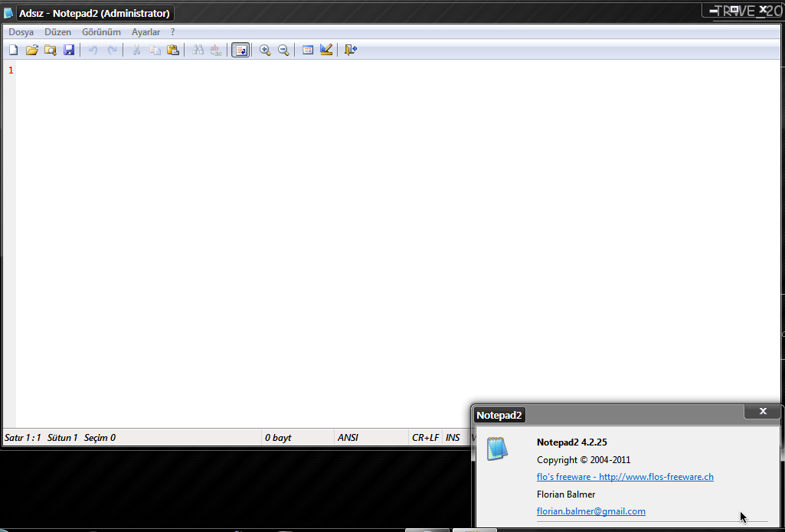The width and height of the screenshot is (785, 532).
Task: Click the Notepad2 title bar app icon
Action: [x=8, y=13]
